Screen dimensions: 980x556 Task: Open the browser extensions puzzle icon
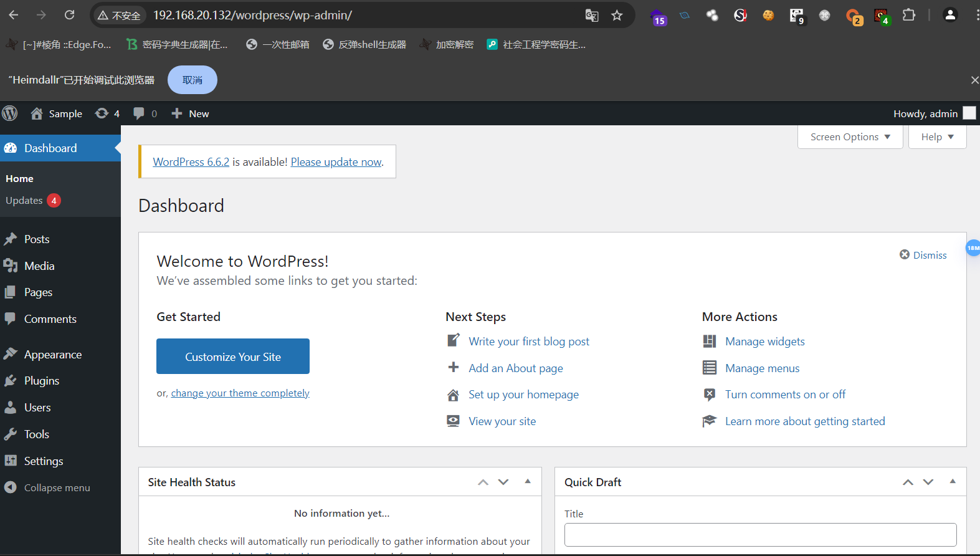(909, 15)
